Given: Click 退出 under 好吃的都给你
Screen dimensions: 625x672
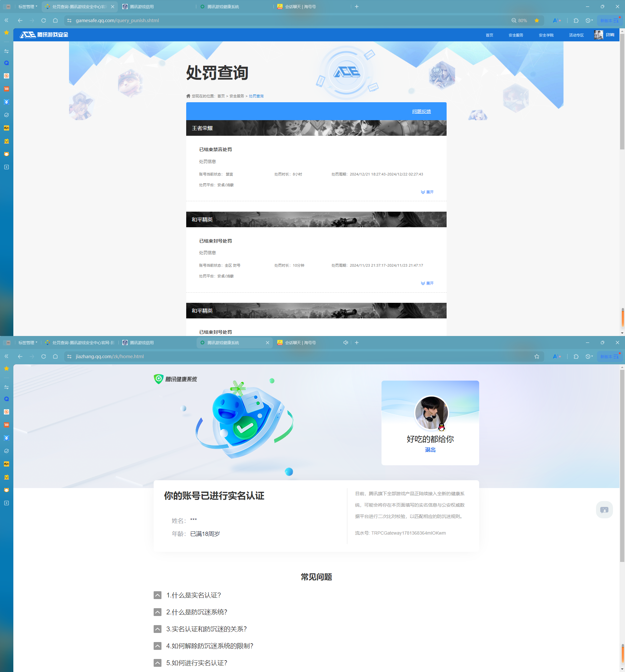Looking at the screenshot, I should 430,450.
